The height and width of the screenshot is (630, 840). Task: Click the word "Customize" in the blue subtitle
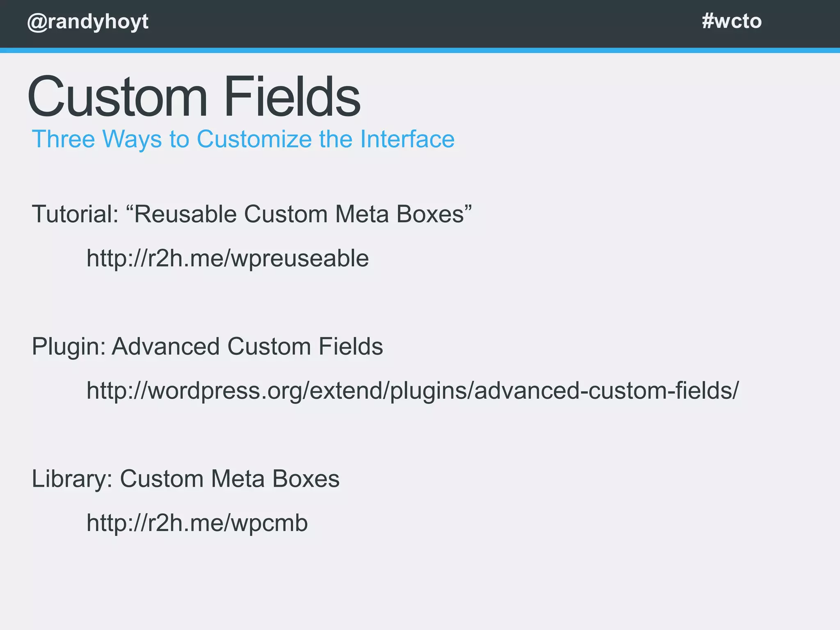point(254,139)
